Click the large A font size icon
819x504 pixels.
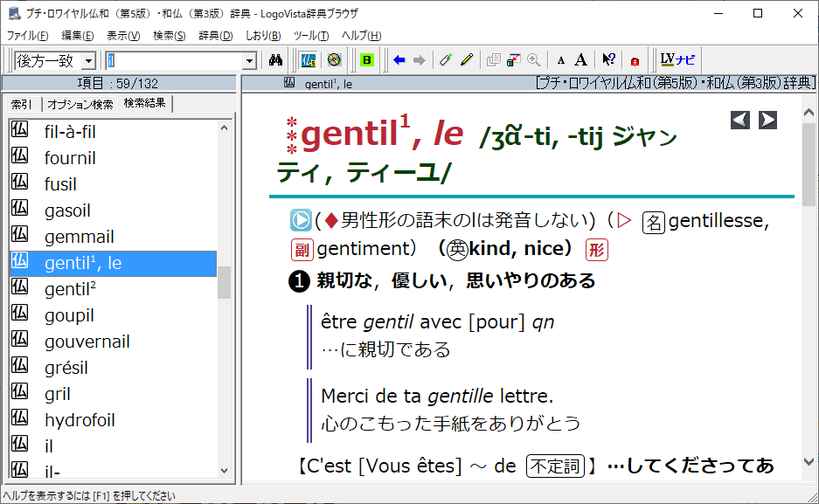click(581, 60)
